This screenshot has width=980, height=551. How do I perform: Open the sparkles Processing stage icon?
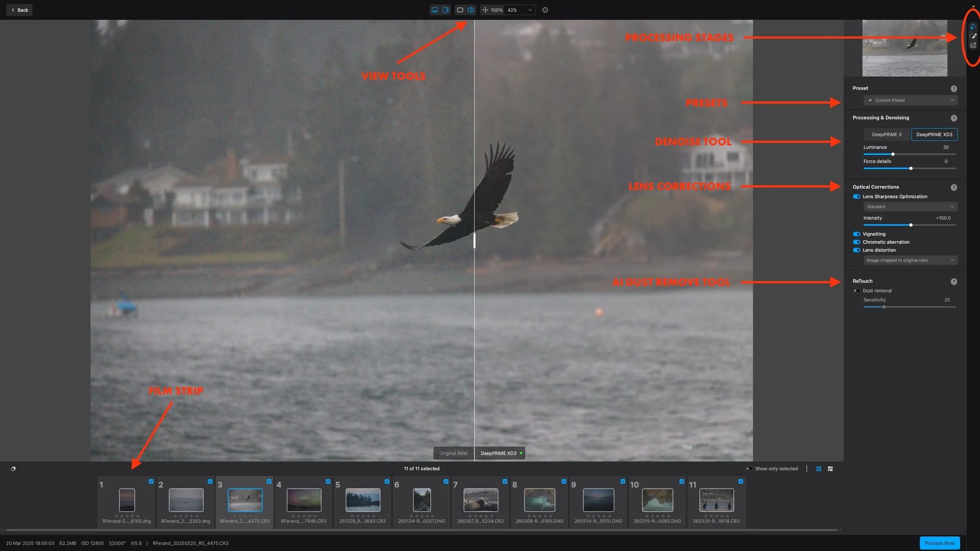click(x=973, y=27)
